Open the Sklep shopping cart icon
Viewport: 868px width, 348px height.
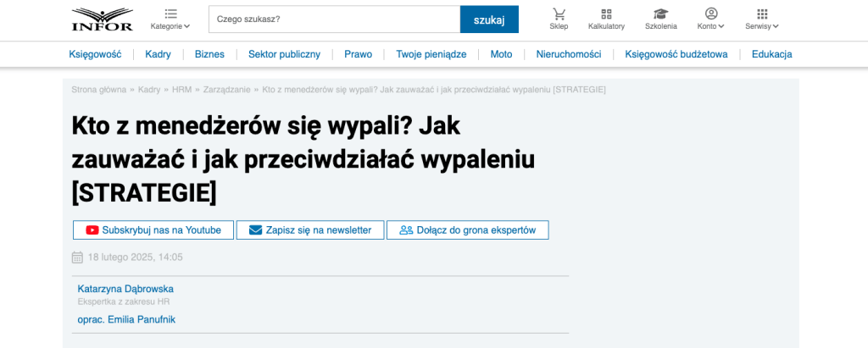559,14
